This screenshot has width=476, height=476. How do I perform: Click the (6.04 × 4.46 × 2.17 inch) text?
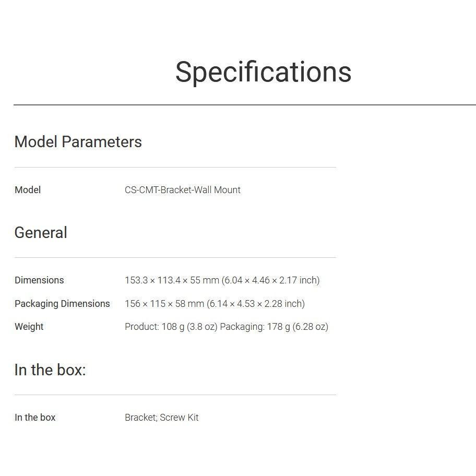point(271,280)
